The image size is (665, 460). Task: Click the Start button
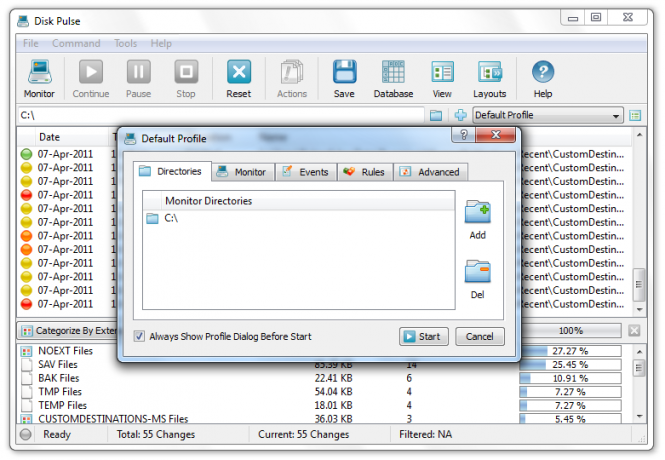coord(424,337)
